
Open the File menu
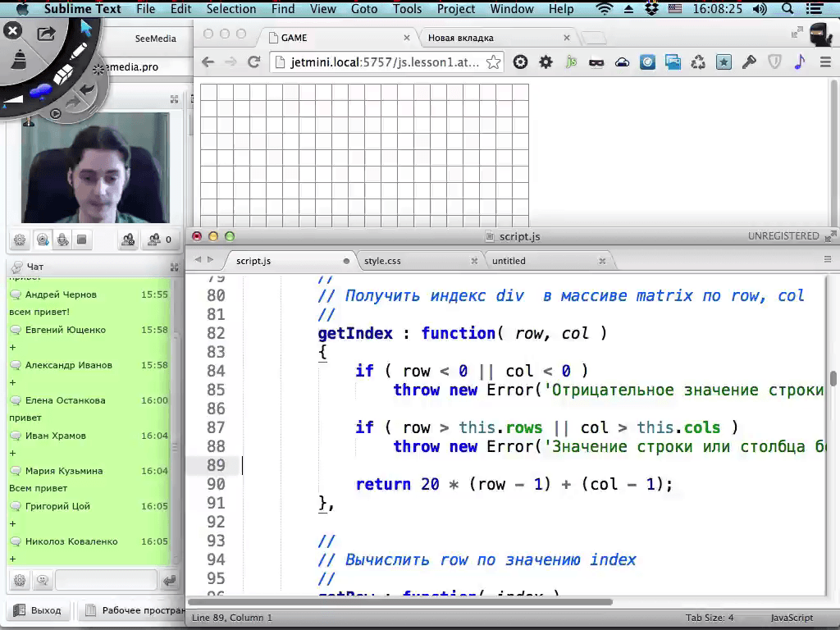[x=146, y=9]
